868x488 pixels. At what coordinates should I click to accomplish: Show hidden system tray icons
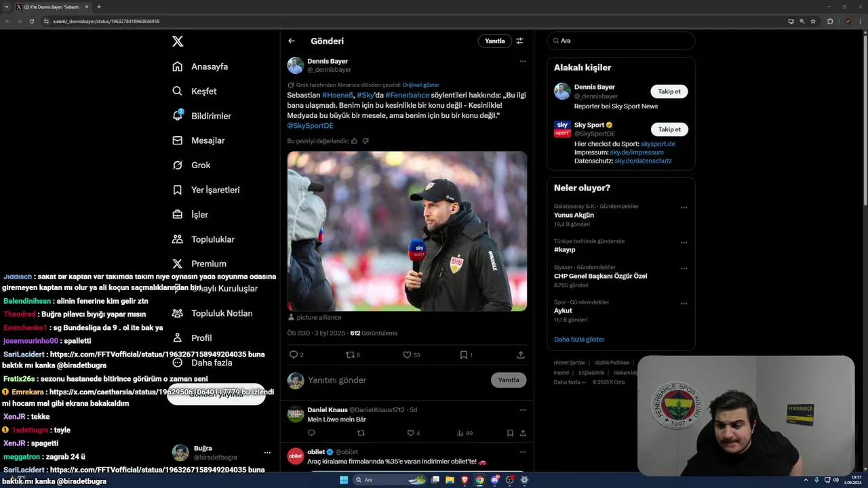[806, 480]
